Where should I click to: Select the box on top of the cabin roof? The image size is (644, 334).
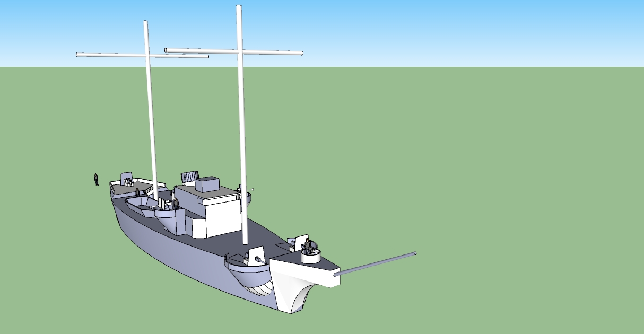click(x=207, y=184)
